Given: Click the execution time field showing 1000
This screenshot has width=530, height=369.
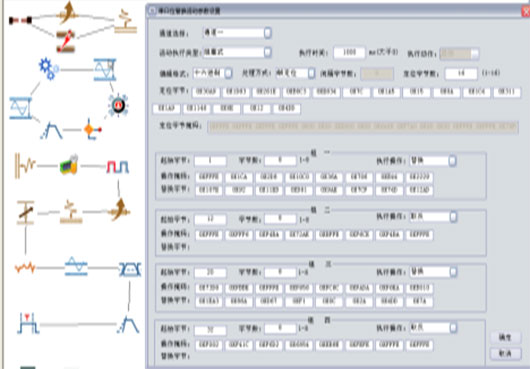Looking at the screenshot, I should [x=349, y=53].
